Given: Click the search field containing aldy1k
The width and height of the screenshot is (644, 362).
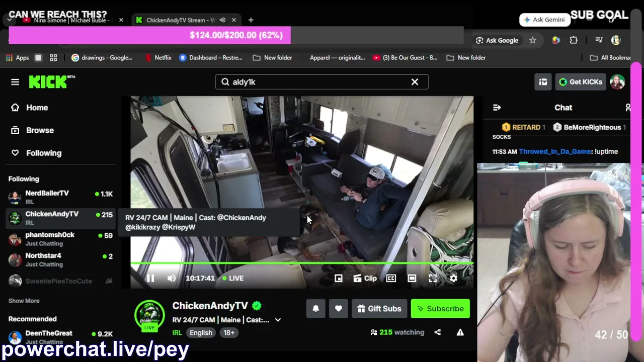Looking at the screenshot, I should tap(321, 82).
